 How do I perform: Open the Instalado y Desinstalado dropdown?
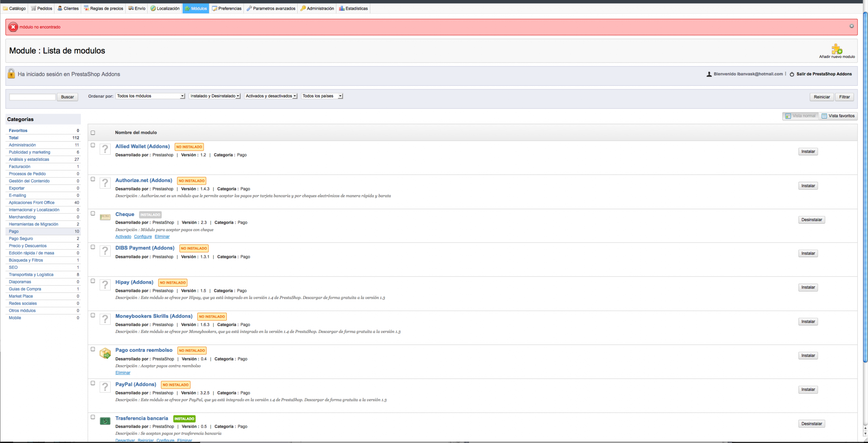click(215, 96)
